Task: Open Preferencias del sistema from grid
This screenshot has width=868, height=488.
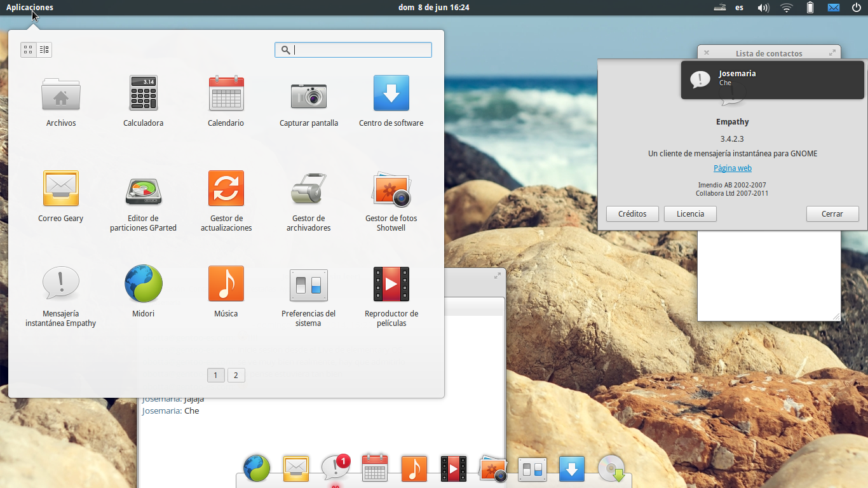Action: point(309,297)
